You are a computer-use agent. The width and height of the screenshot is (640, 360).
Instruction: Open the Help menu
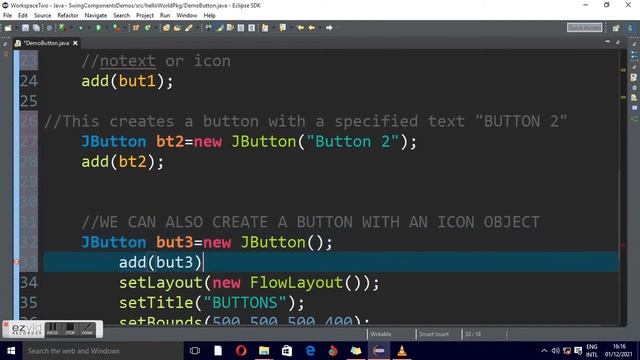click(x=209, y=16)
